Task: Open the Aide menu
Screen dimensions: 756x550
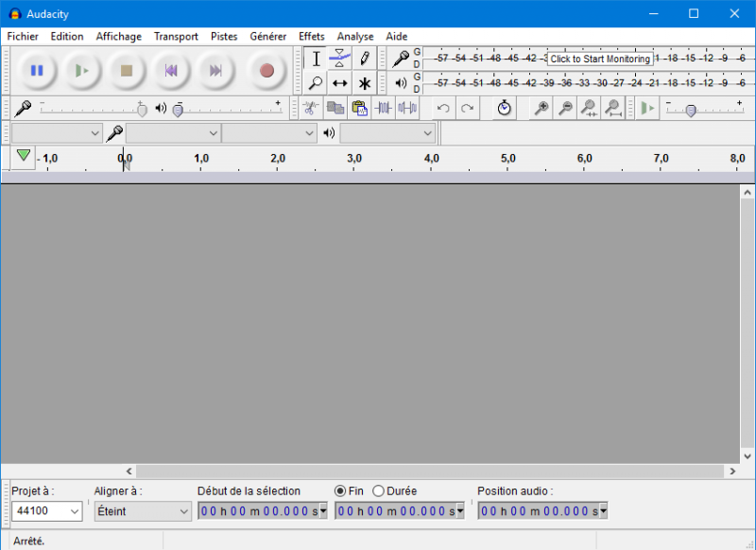Action: click(x=396, y=37)
